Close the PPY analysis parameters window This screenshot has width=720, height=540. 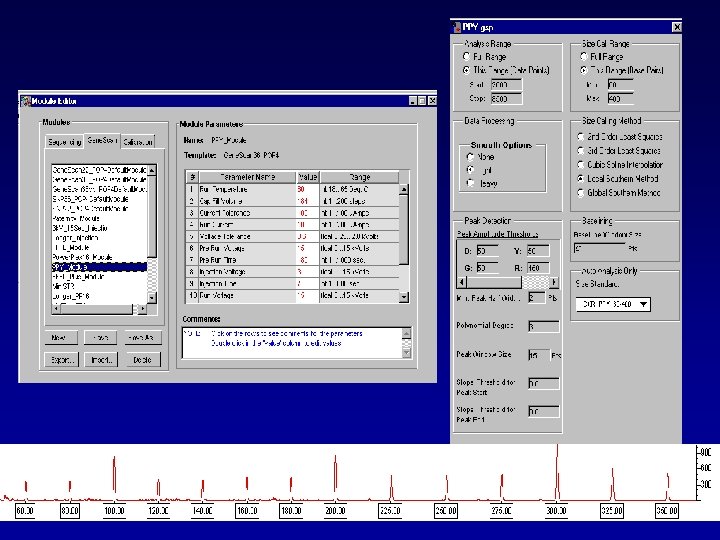coord(675,28)
